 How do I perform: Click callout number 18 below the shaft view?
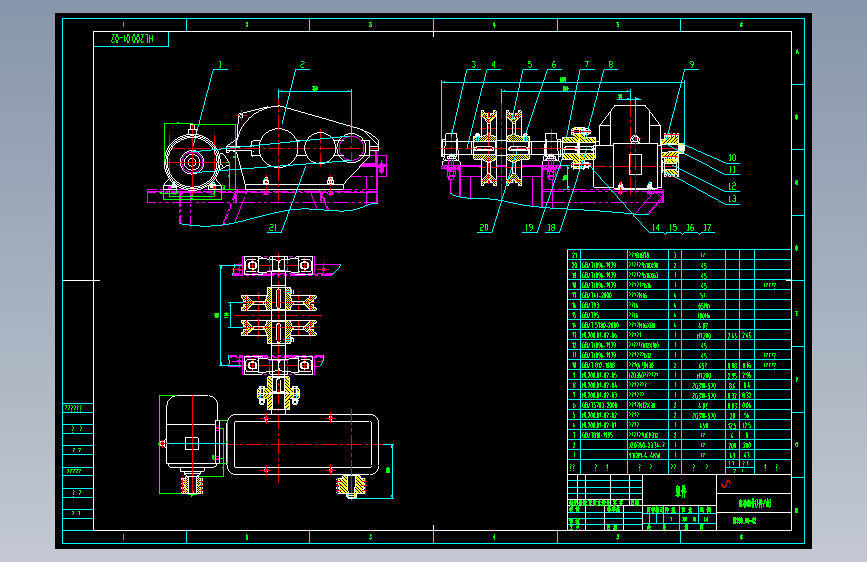click(551, 227)
